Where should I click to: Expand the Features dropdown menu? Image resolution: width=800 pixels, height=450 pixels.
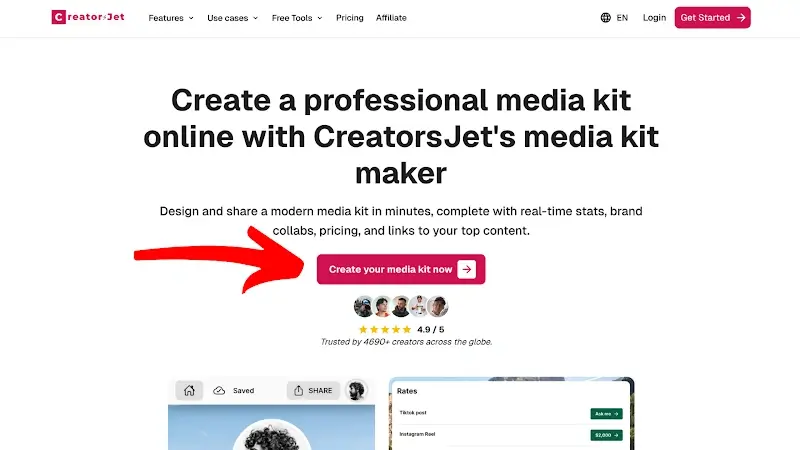click(x=171, y=18)
